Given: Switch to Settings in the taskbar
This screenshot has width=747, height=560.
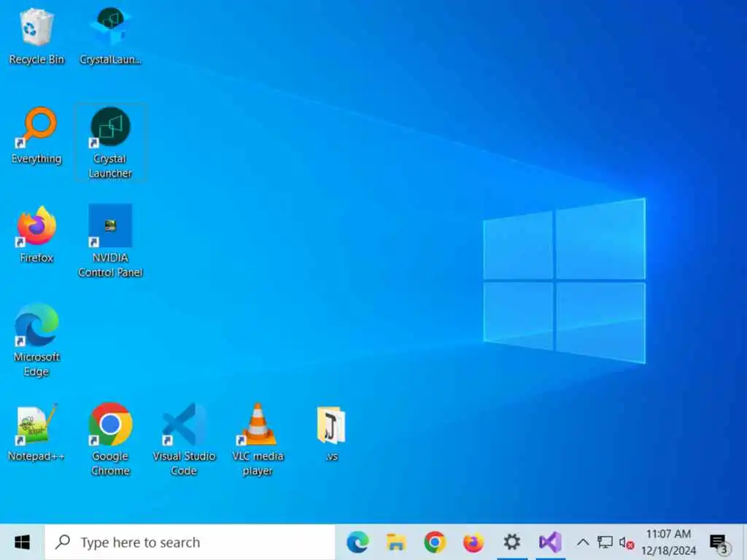Looking at the screenshot, I should tap(511, 542).
